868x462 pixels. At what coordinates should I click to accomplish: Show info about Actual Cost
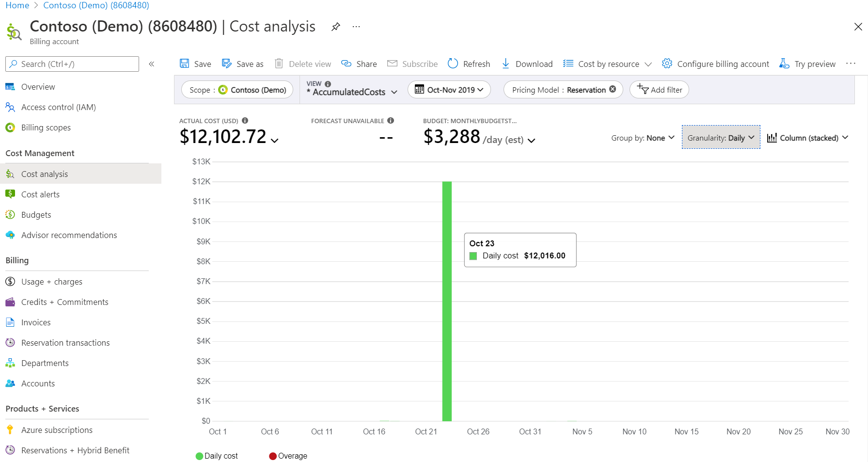(245, 121)
